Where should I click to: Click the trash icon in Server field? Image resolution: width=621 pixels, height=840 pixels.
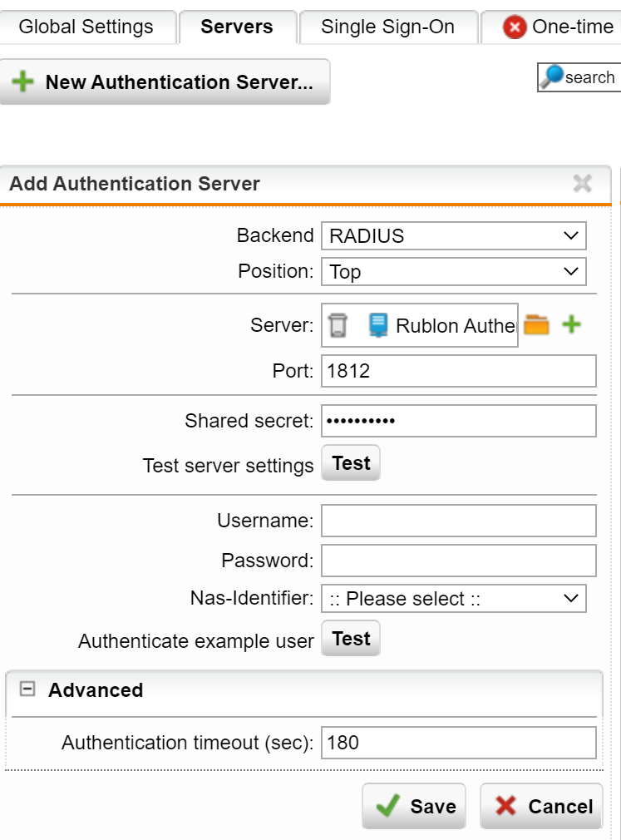(x=337, y=325)
